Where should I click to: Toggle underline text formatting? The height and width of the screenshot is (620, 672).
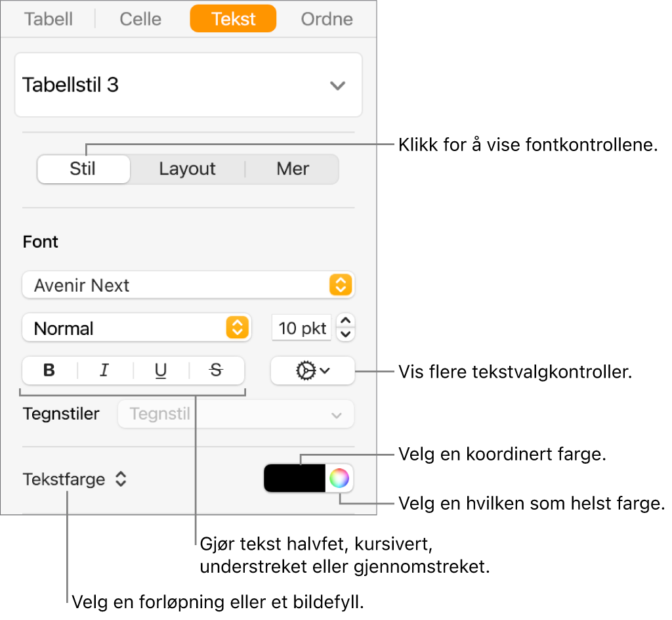pos(161,370)
